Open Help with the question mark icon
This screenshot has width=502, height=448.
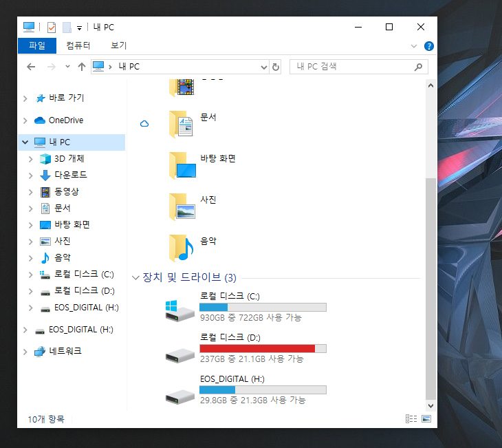point(428,46)
